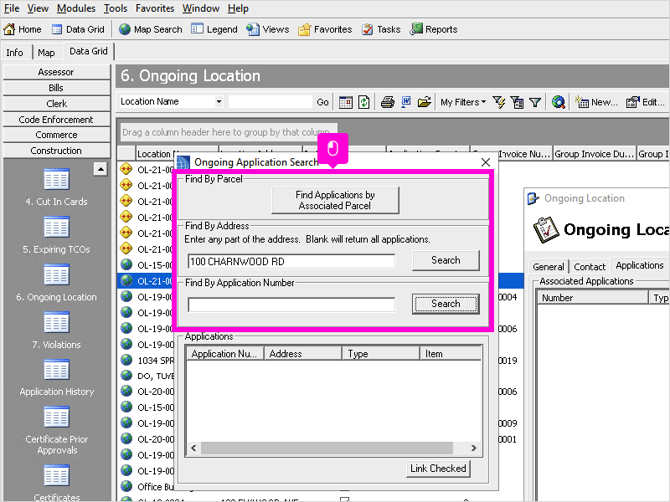The image size is (670, 502).
Task: Show the Legend panel
Action: (215, 29)
